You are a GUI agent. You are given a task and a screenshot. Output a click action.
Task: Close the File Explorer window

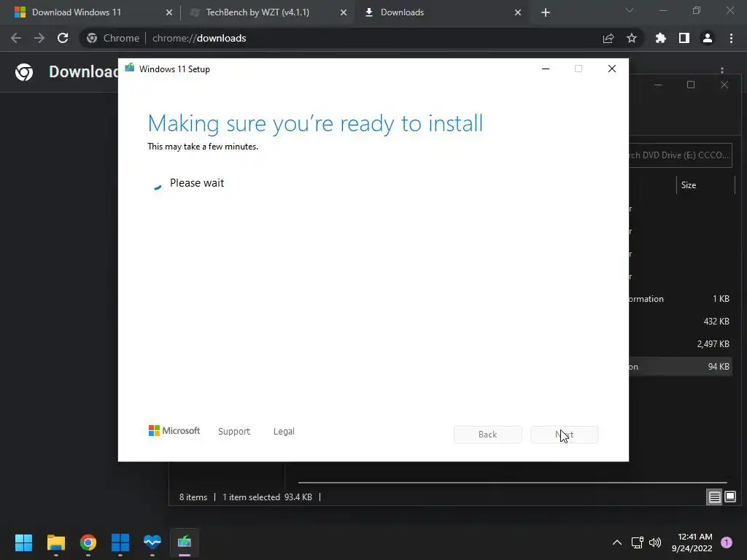[x=724, y=85]
